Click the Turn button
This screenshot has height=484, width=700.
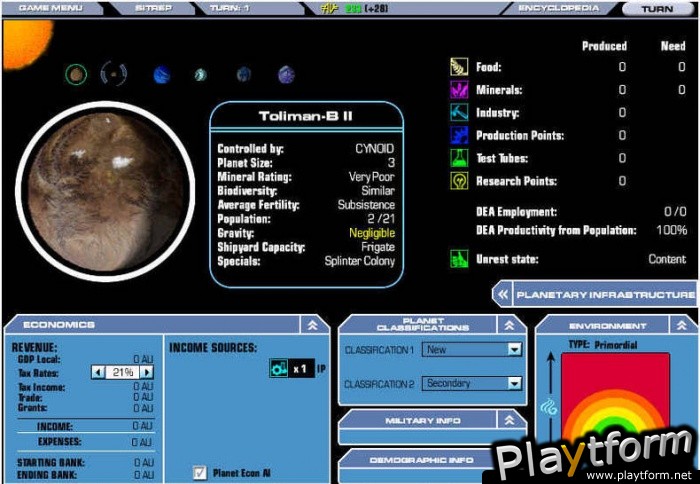click(x=657, y=9)
